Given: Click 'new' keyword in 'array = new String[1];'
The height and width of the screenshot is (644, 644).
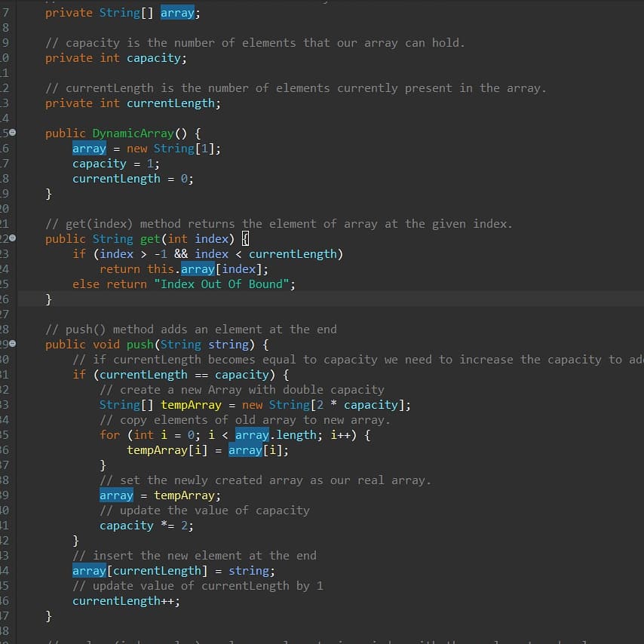Looking at the screenshot, I should pyautogui.click(x=136, y=149).
